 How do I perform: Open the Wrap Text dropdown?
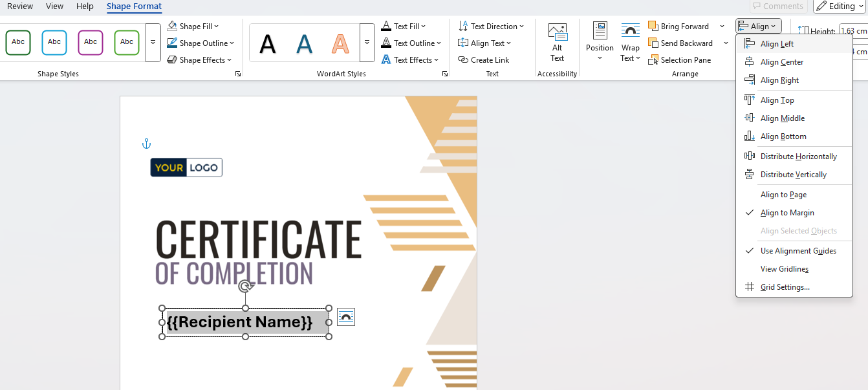(x=631, y=43)
